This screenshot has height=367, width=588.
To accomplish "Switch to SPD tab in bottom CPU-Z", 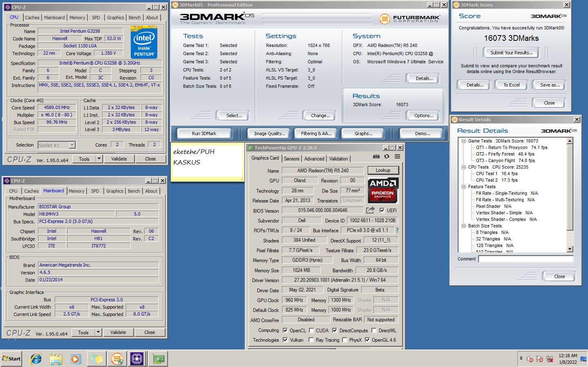I will coord(95,191).
